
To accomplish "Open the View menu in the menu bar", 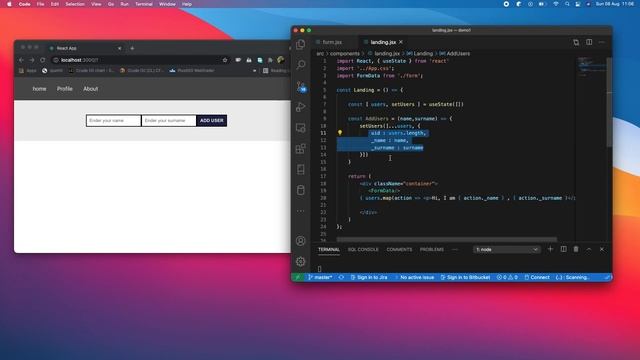I will tap(96, 4).
